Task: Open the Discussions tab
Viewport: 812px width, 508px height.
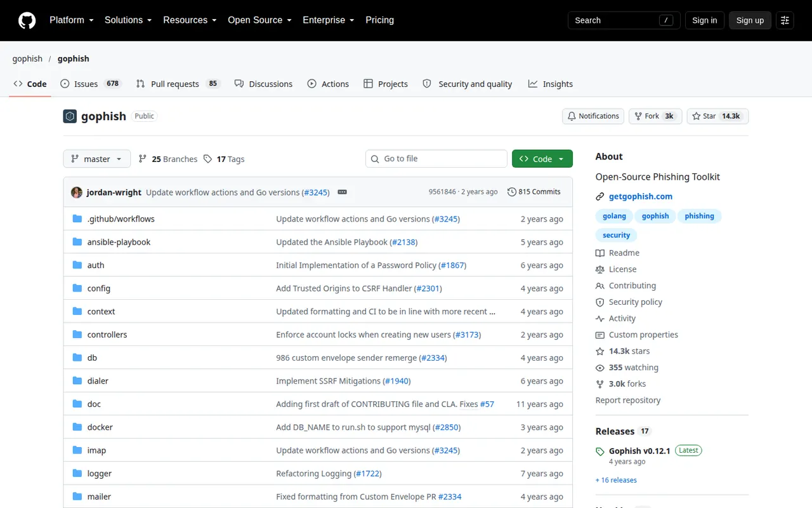Action: point(263,84)
